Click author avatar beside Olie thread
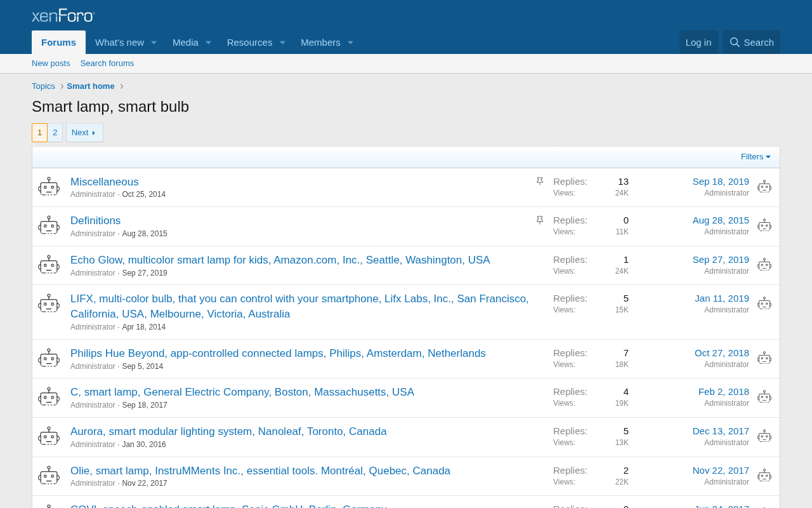This screenshot has width=812, height=508. click(x=49, y=476)
